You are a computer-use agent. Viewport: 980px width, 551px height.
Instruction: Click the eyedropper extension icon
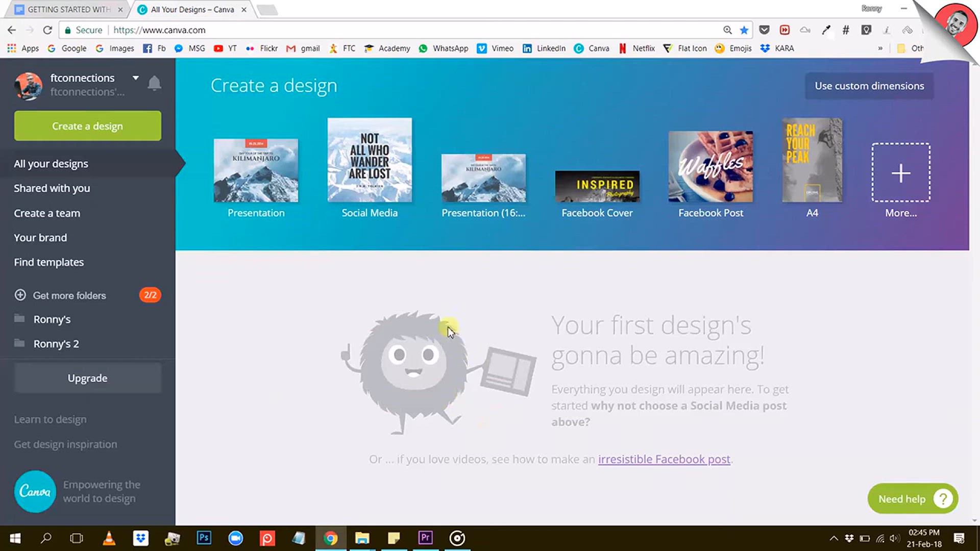826,30
